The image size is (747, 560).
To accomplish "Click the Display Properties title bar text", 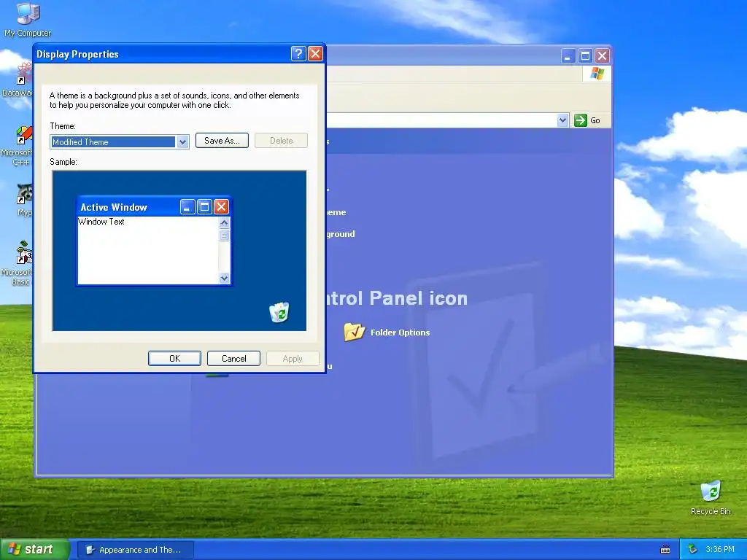I will tap(77, 54).
